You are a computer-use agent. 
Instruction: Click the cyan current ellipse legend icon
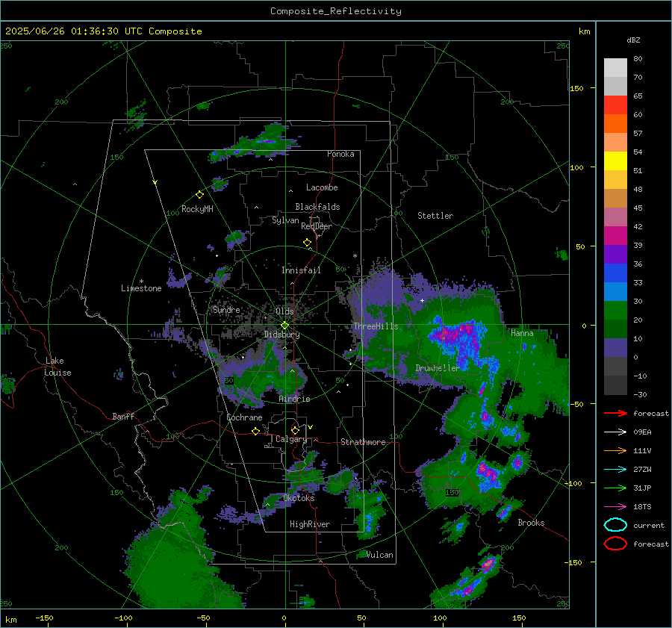(615, 525)
